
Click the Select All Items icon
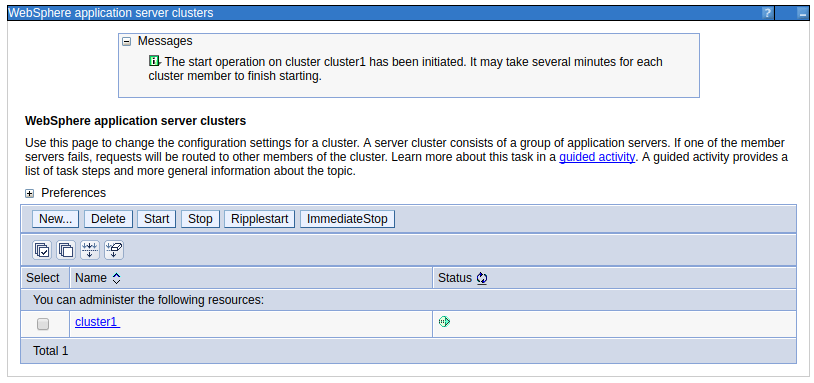click(x=42, y=250)
